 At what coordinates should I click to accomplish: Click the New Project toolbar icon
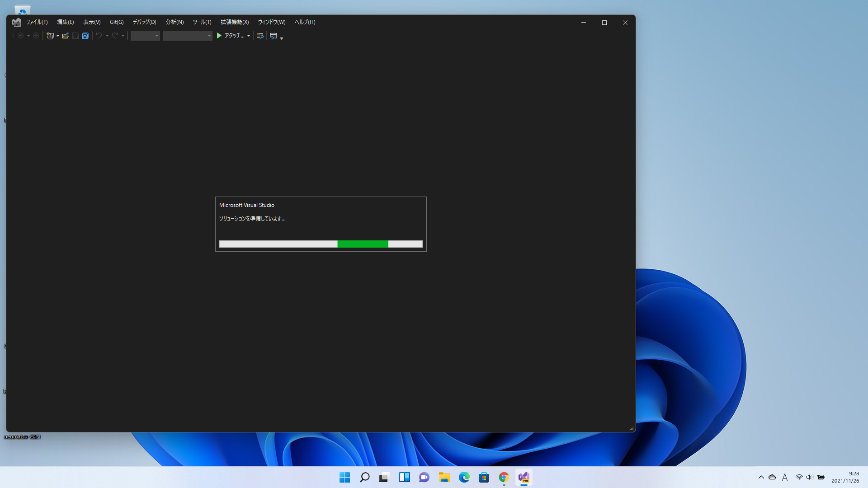click(x=50, y=36)
